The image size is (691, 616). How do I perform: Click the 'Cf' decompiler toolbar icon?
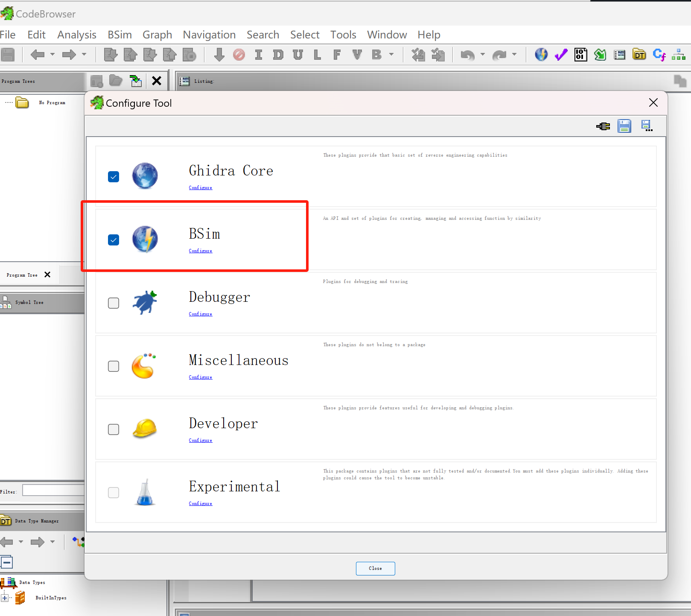(x=659, y=55)
